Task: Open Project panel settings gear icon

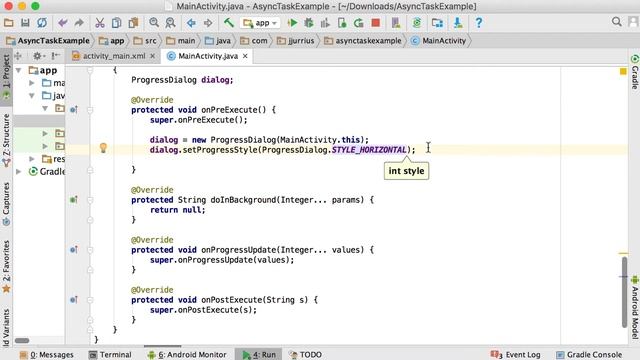Action: 38,56
